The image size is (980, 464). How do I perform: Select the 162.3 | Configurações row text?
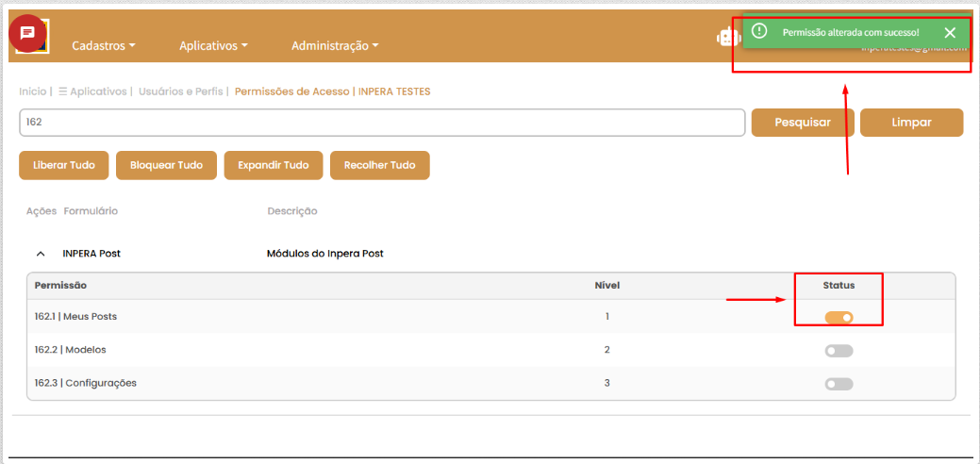[x=86, y=383]
